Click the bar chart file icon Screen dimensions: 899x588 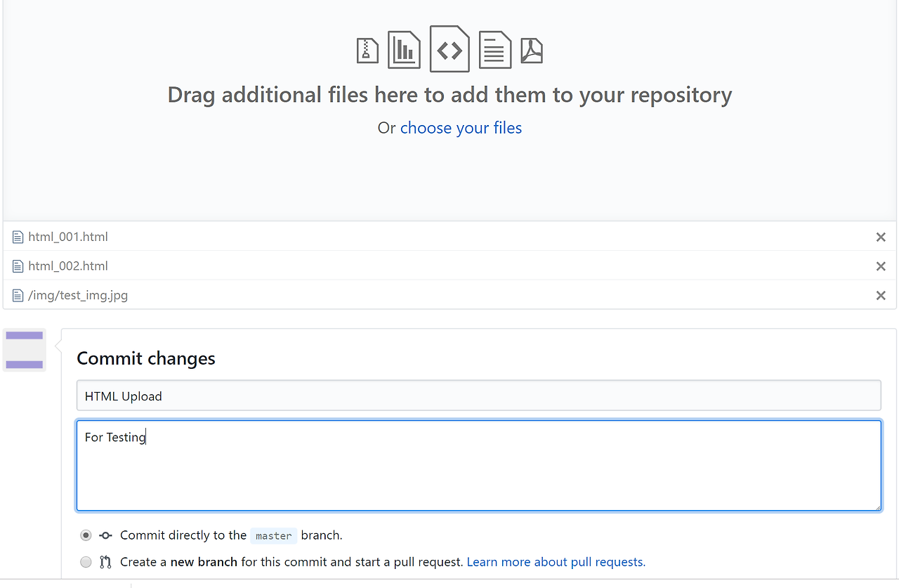pyautogui.click(x=404, y=50)
